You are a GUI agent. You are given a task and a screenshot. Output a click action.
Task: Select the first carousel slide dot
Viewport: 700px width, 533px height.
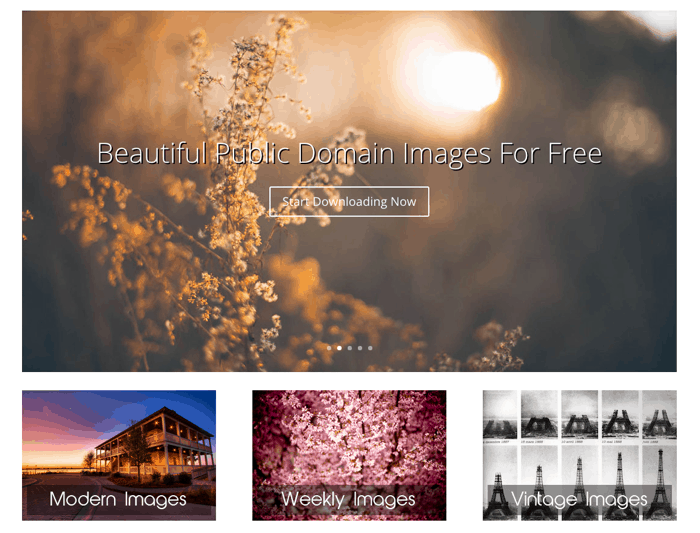point(329,348)
